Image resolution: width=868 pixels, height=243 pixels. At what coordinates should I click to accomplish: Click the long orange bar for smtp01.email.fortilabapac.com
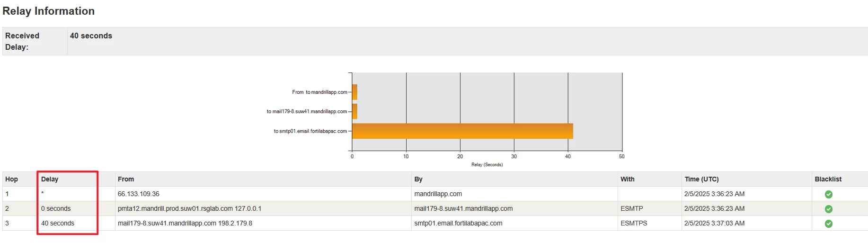[462, 131]
